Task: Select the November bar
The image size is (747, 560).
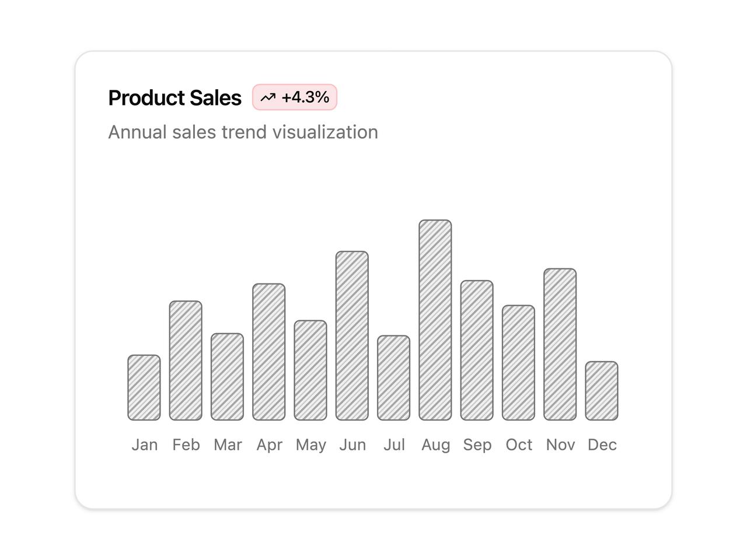Action: 560,344
